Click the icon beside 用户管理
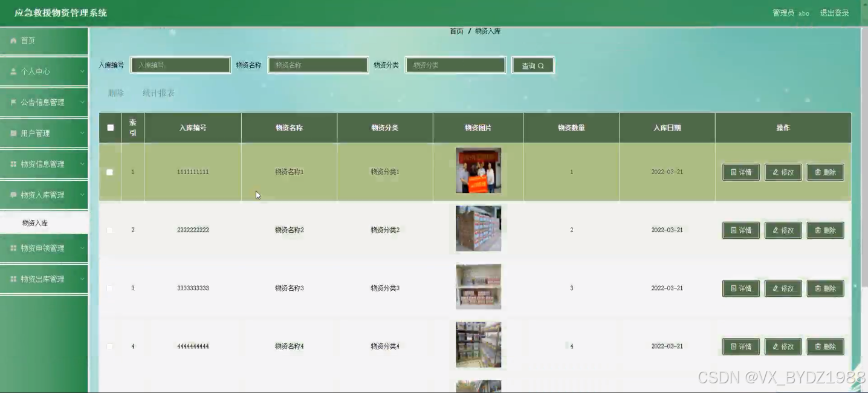The image size is (868, 393). 13,133
